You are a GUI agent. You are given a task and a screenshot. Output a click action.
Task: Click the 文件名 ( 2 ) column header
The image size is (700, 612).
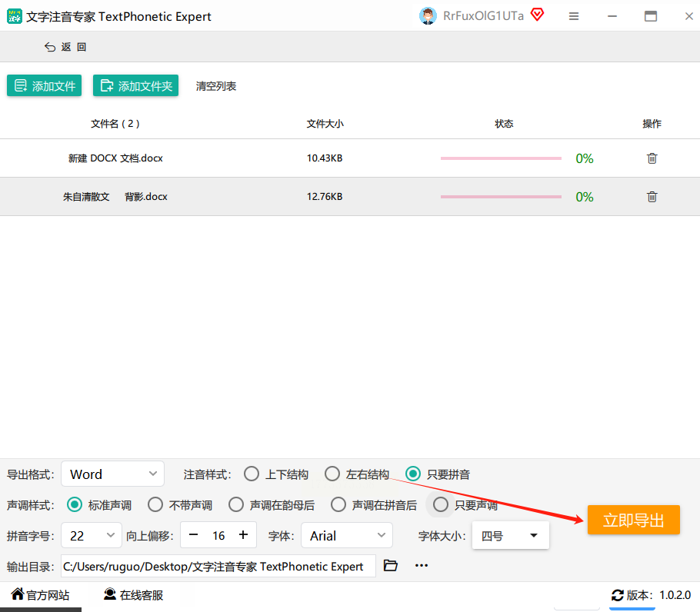(x=115, y=124)
